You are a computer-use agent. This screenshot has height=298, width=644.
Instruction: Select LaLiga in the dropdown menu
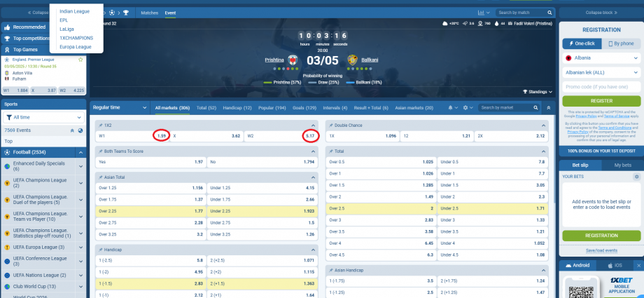66,29
